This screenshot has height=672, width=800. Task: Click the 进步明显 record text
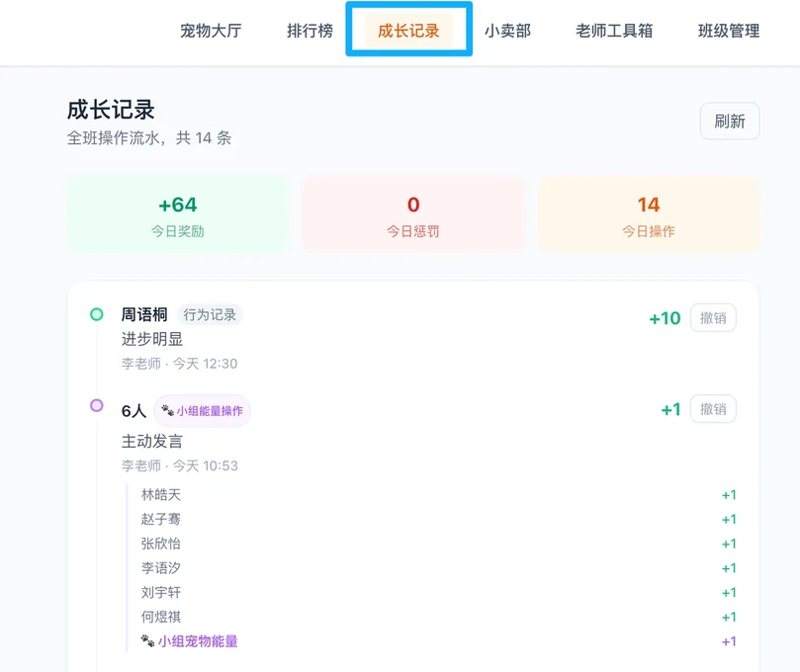click(152, 339)
